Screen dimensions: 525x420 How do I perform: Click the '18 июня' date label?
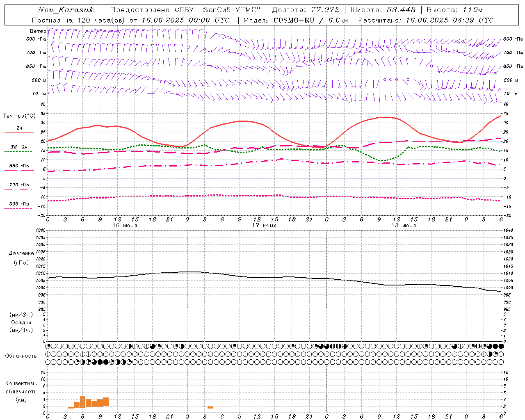point(404,226)
